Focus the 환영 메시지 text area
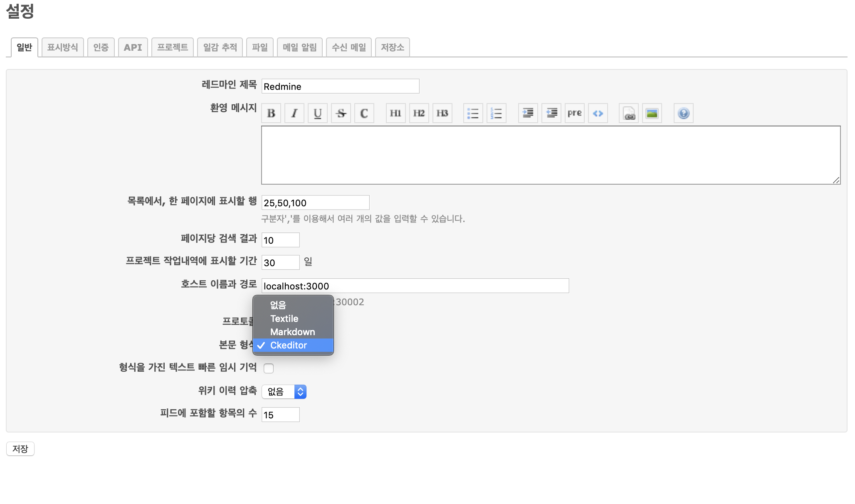The width and height of the screenshot is (855, 504). pos(551,155)
